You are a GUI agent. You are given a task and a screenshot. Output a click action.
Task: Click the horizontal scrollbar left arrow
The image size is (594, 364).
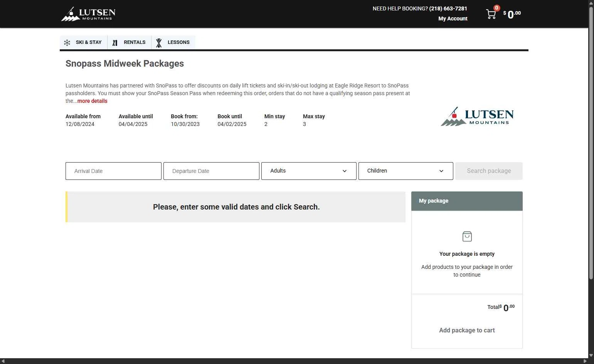[3, 361]
